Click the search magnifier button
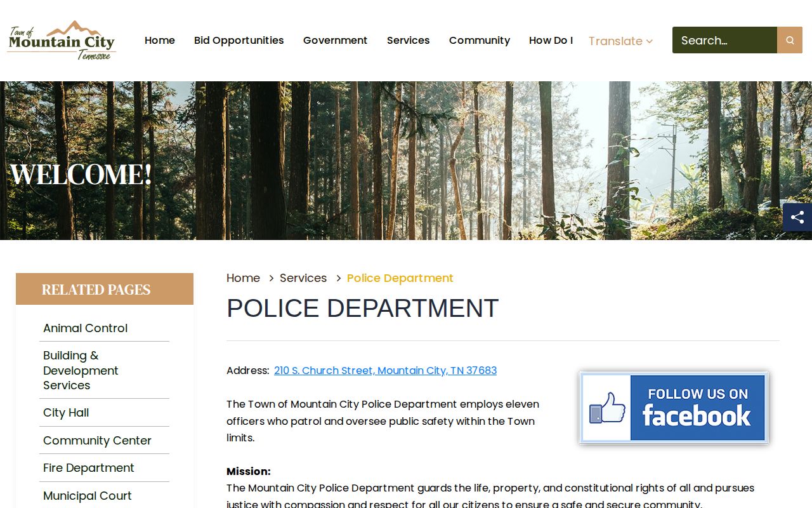812x508 pixels. [x=790, y=40]
